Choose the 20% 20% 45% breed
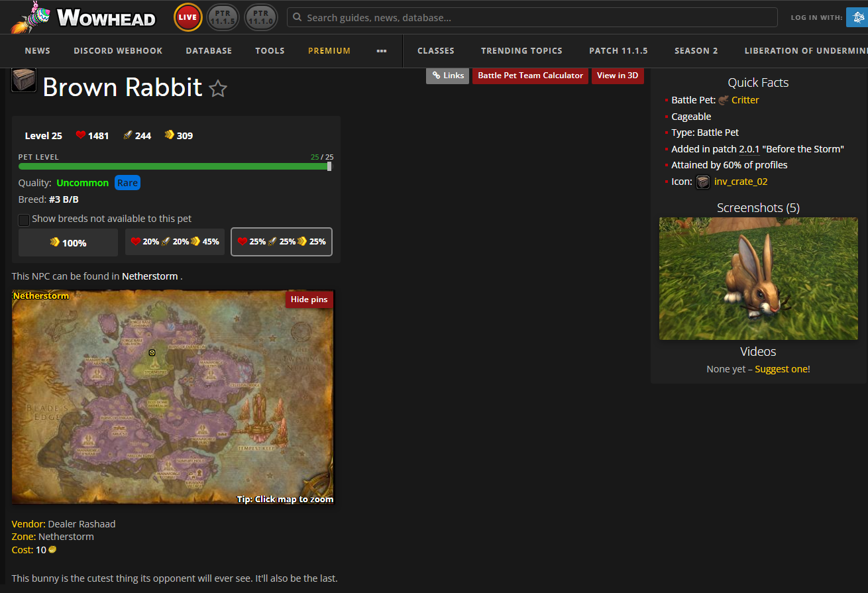Image resolution: width=868 pixels, height=593 pixels. [175, 242]
